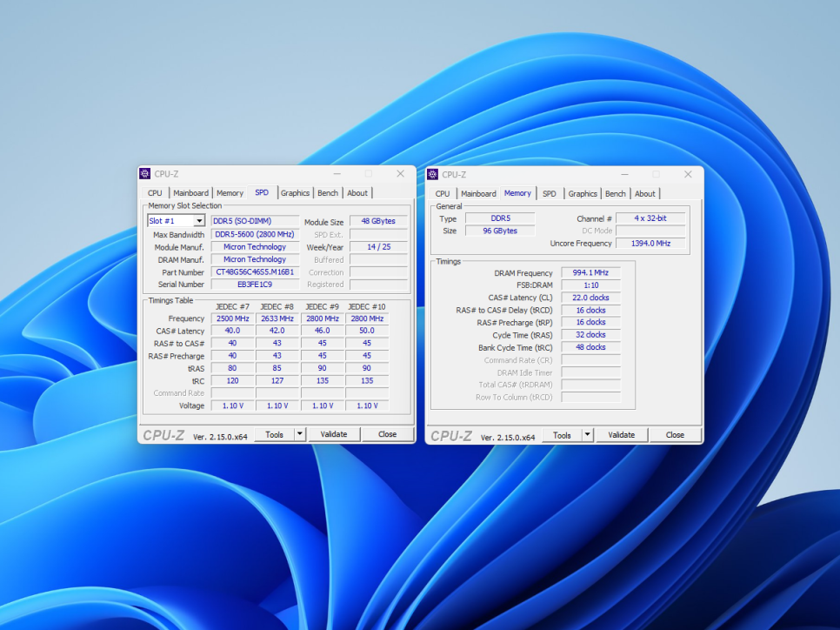
Task: Click the Module Size 48 GBytes value
Action: [x=378, y=221]
